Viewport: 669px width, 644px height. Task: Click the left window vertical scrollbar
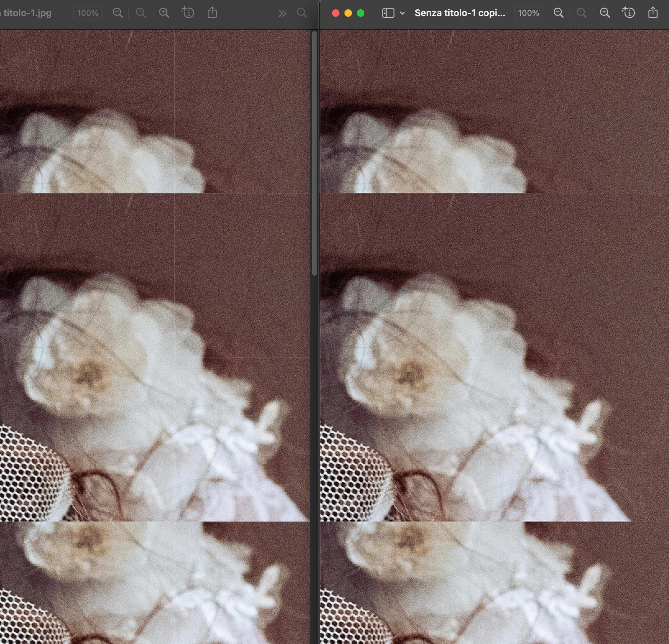(314, 154)
